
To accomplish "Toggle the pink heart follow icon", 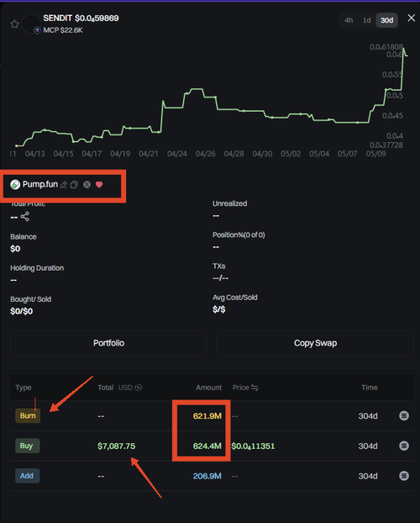I will [99, 184].
